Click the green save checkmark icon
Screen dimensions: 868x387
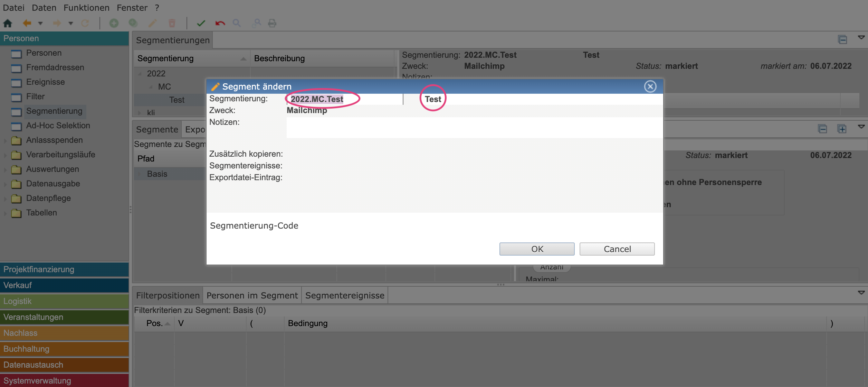point(201,23)
